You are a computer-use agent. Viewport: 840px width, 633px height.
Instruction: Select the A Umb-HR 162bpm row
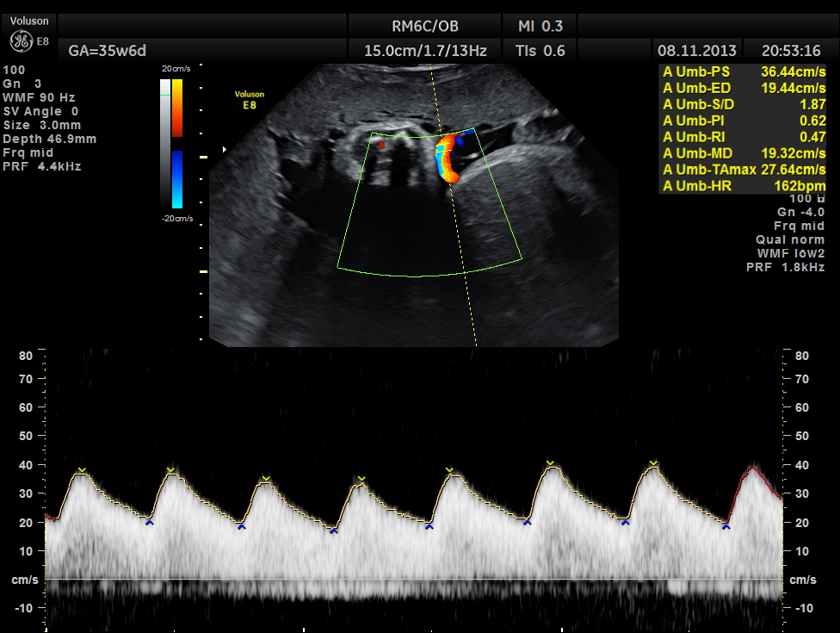coord(744,186)
